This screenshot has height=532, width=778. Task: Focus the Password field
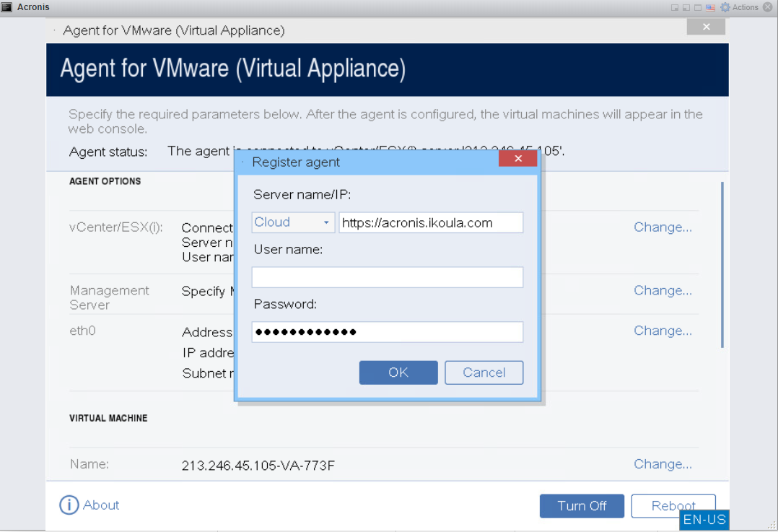coord(387,332)
